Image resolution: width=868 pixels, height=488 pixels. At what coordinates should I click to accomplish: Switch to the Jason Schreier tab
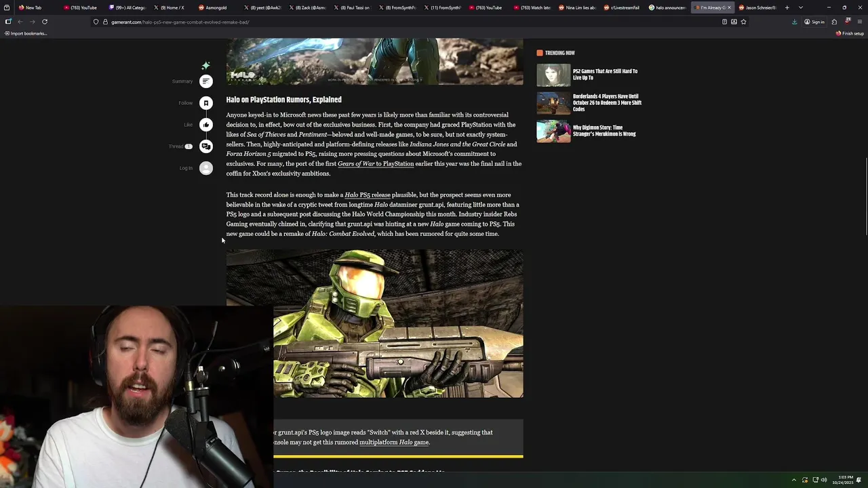pos(757,7)
